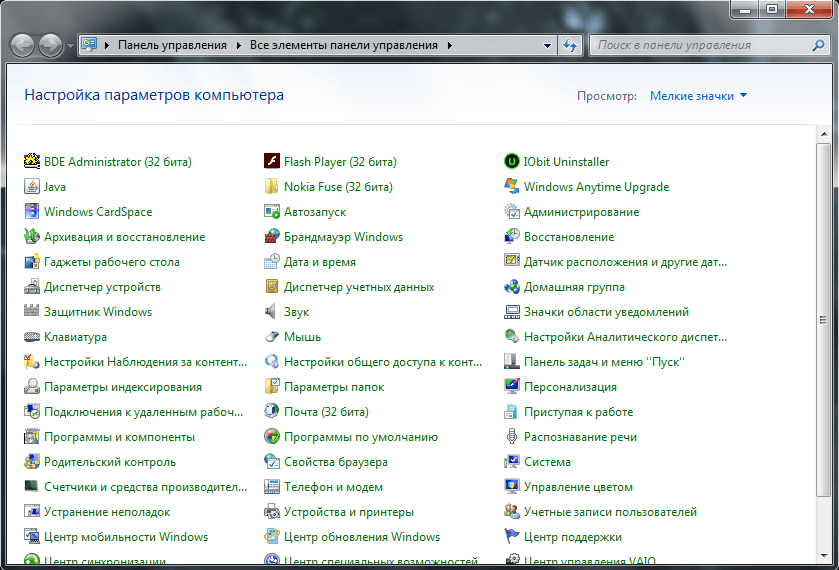Screen dimensions: 839x570
Task: Focus the Поиск в панели управления field
Action: point(701,45)
